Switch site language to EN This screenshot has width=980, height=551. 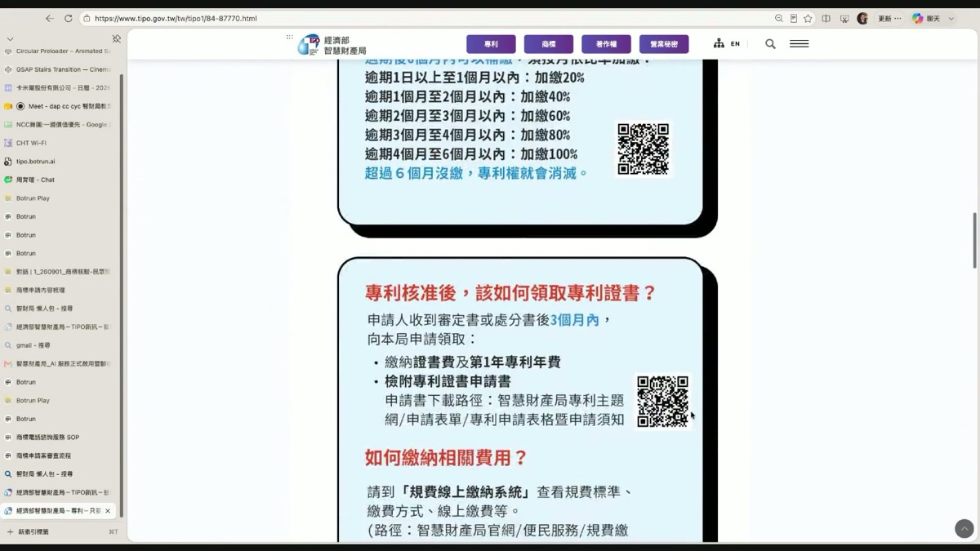(x=735, y=44)
